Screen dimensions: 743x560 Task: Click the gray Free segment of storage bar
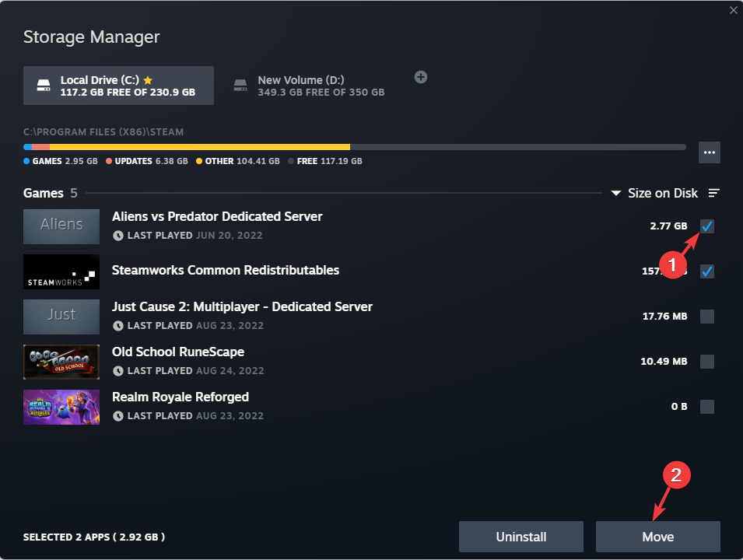coord(518,147)
